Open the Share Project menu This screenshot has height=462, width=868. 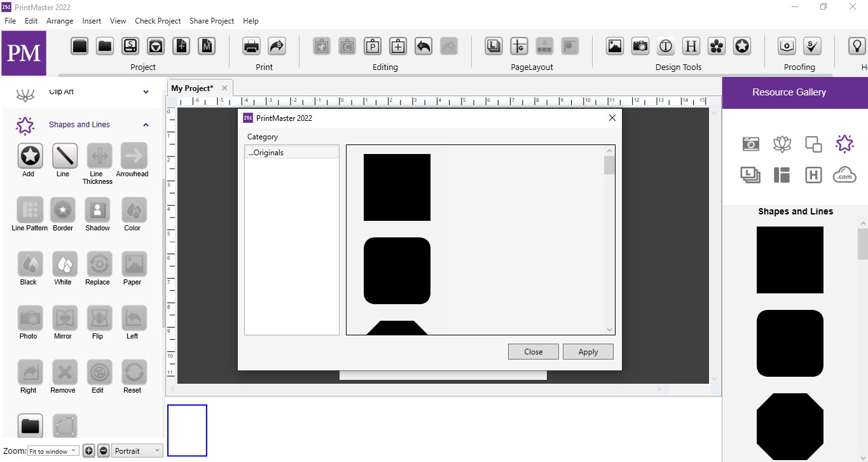212,21
